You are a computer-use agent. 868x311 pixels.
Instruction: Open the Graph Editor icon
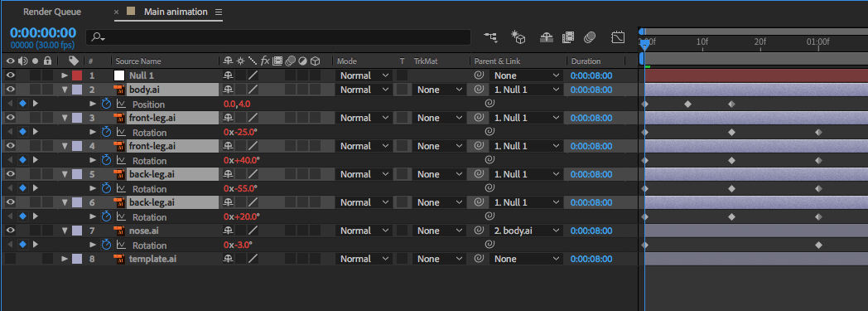pyautogui.click(x=618, y=37)
